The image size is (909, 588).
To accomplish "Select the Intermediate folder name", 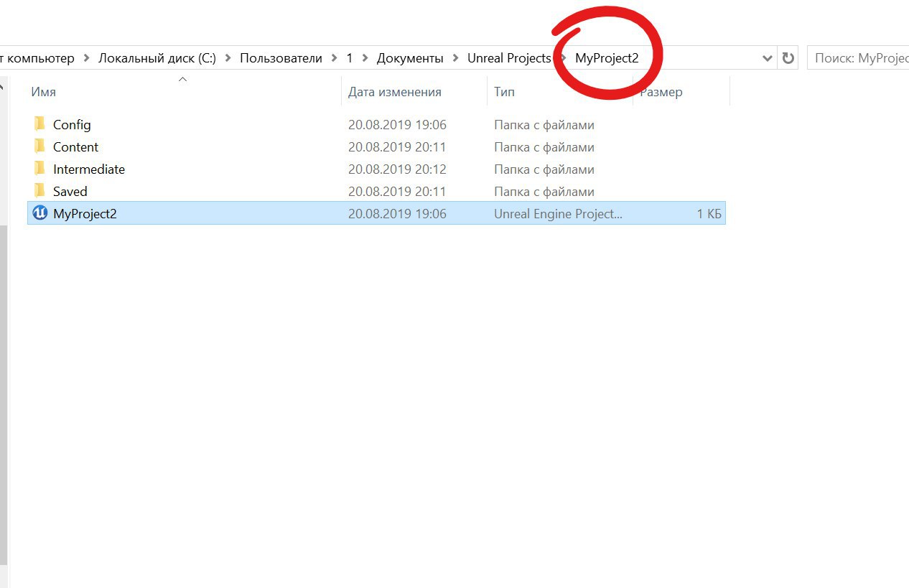I will click(89, 169).
